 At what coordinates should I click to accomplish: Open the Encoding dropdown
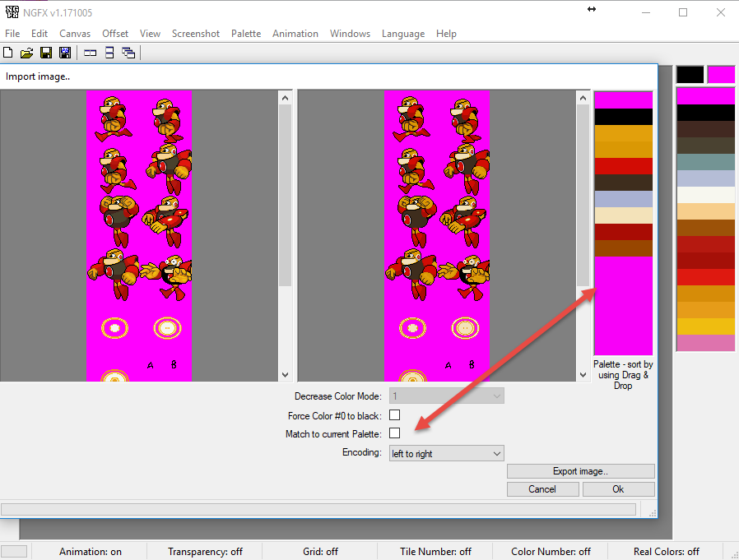[446, 453]
